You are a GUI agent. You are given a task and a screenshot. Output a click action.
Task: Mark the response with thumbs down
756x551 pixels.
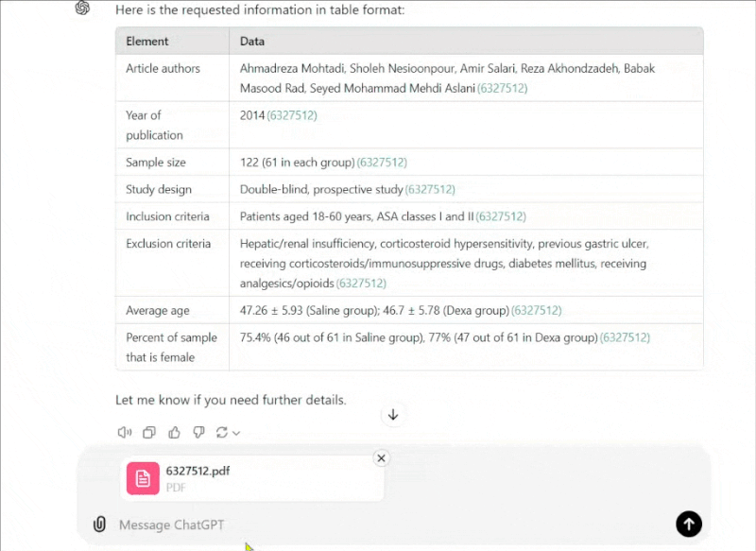(x=198, y=433)
